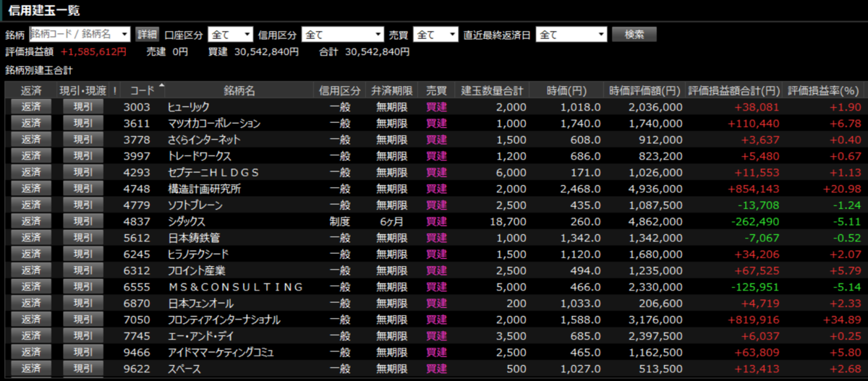Click the 信用区分 column header

340,90
